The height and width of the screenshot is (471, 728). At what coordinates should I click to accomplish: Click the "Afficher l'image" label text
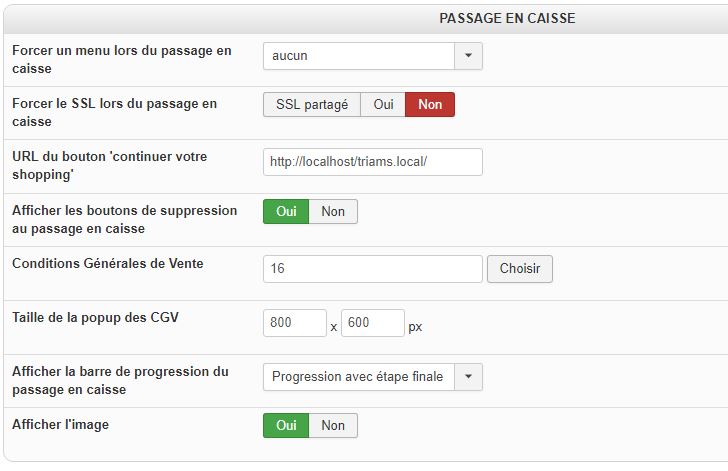pos(60,424)
